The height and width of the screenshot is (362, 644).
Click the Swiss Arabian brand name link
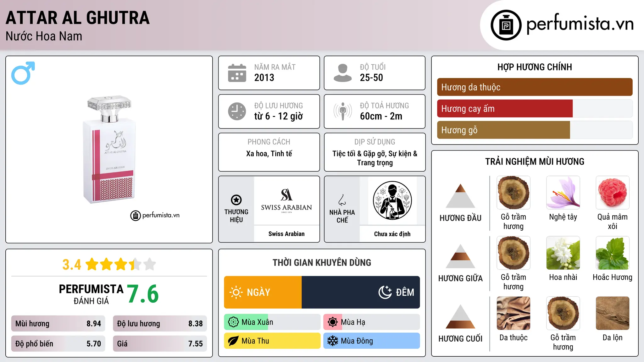[286, 234]
